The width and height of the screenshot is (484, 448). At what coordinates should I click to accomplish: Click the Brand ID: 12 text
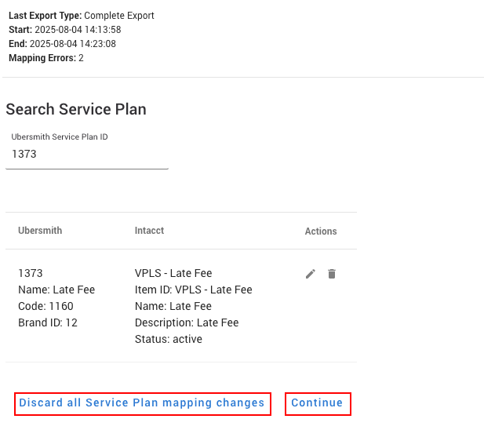[48, 322]
